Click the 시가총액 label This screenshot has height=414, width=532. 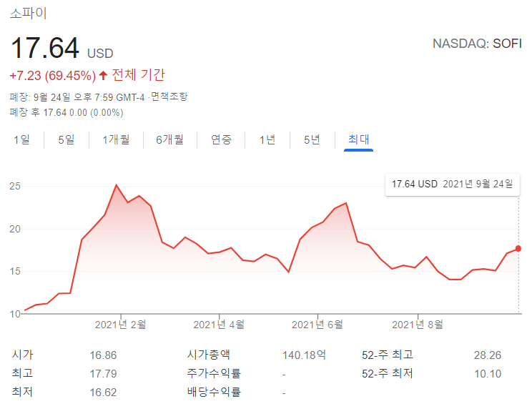tap(208, 355)
